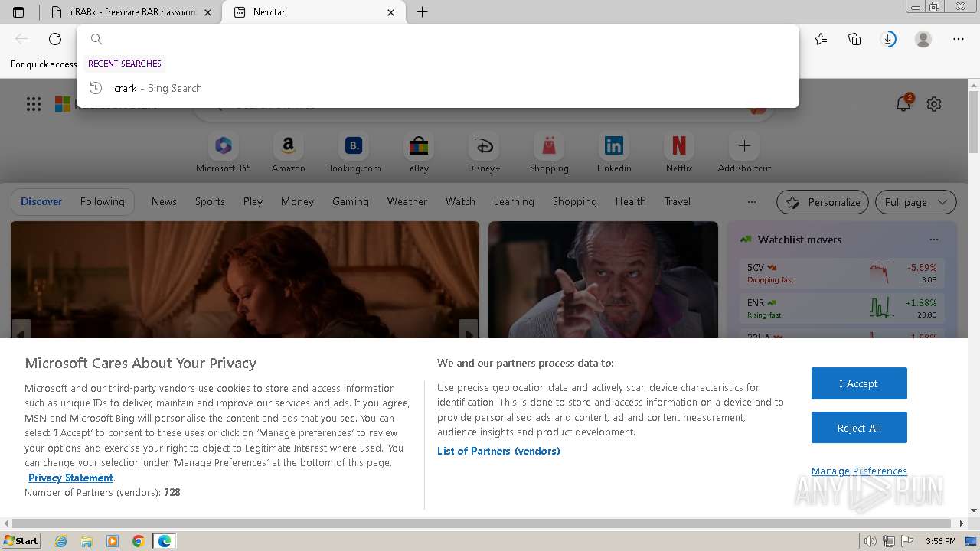980x551 pixels.
Task: Click the Edge taskbar icon
Action: coord(165,541)
